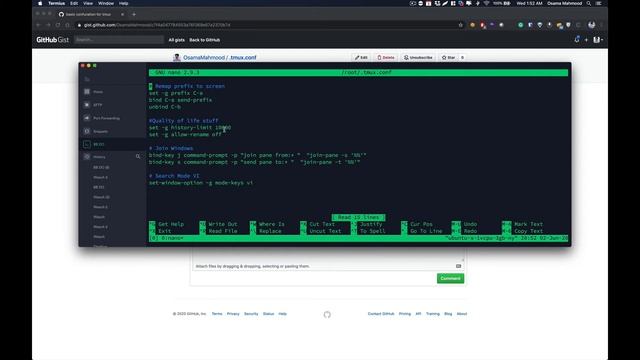Click the gist Edit button
This screenshot has width=640, height=360.
coord(361,58)
